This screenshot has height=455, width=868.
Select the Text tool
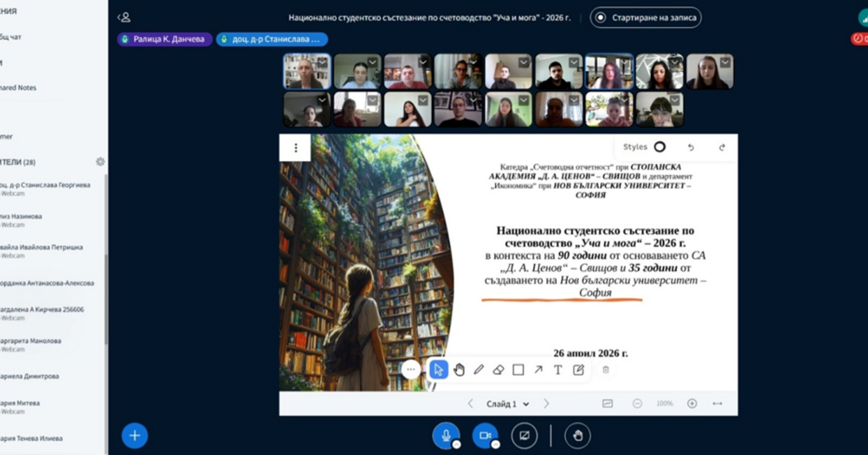pos(558,370)
